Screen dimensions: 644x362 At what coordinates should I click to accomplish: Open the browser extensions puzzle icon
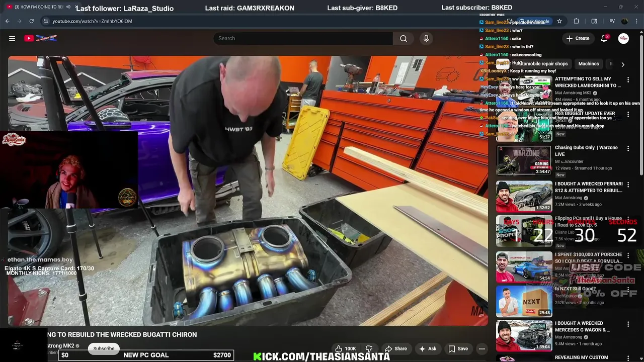coord(577,21)
